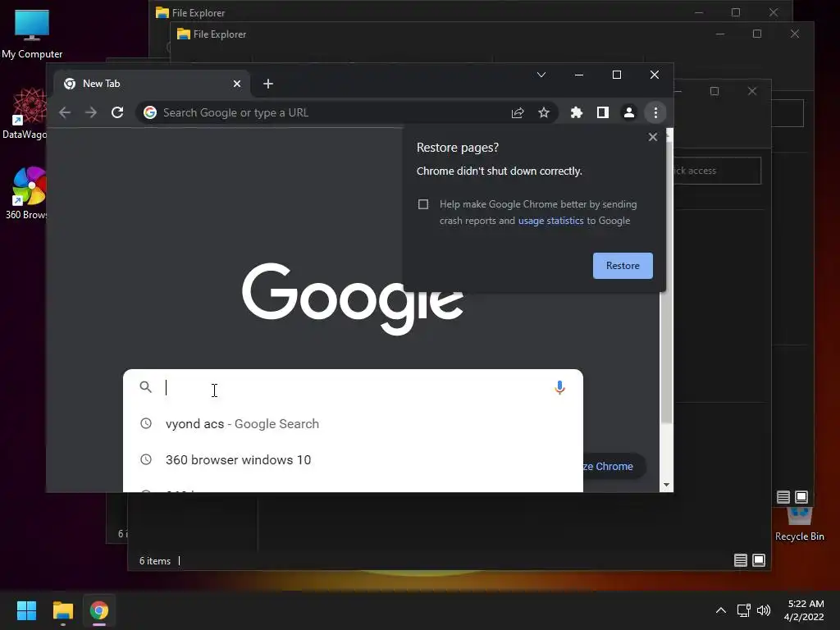Dismiss the Restore pages popup
The width and height of the screenshot is (840, 630).
[652, 137]
